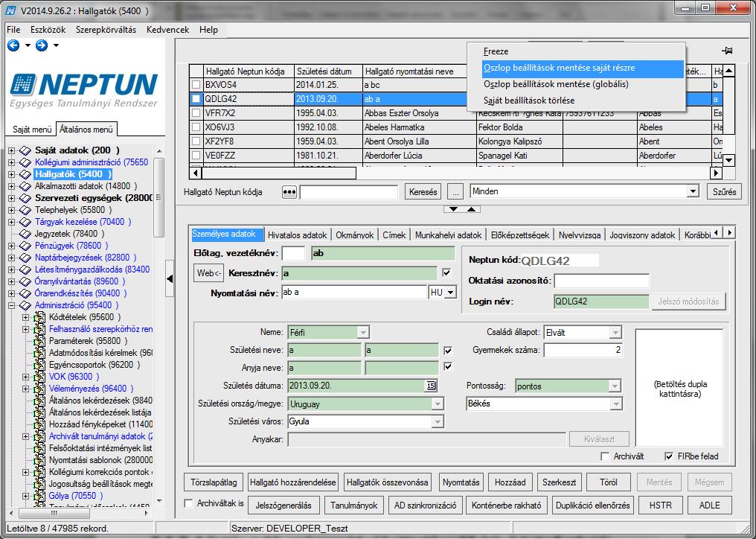
Task: Click the Gólya document icon
Action: [39, 496]
